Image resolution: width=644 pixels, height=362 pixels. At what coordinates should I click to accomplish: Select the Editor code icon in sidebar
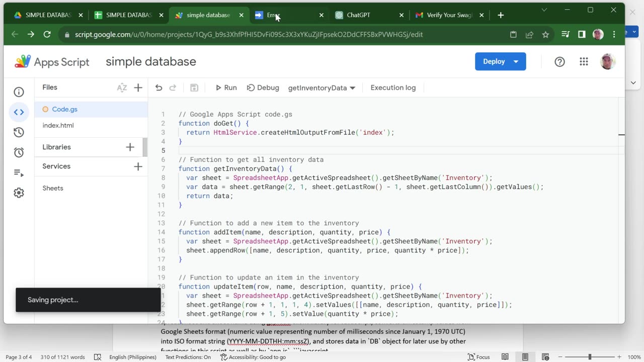(19, 112)
